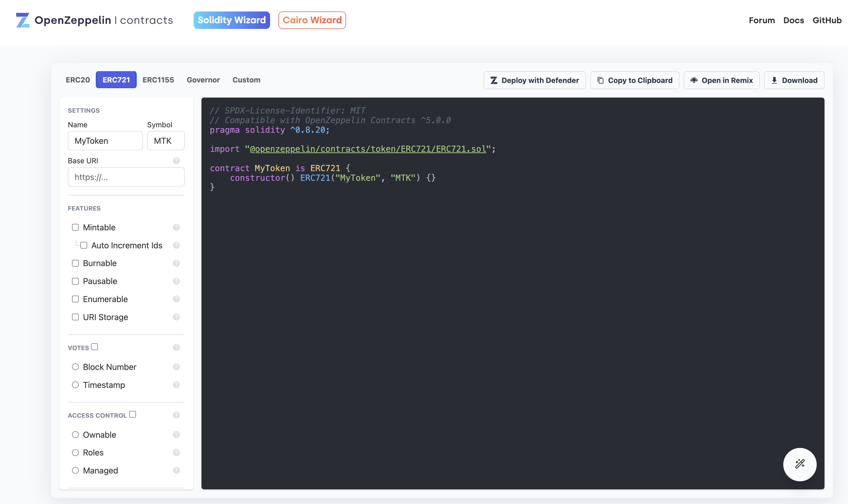
Task: Click the floating edit/pen icon
Action: pos(799,463)
